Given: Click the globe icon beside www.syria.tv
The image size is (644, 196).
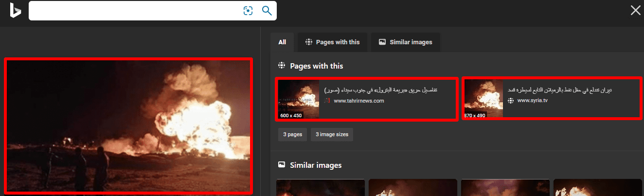Looking at the screenshot, I should [x=511, y=101].
